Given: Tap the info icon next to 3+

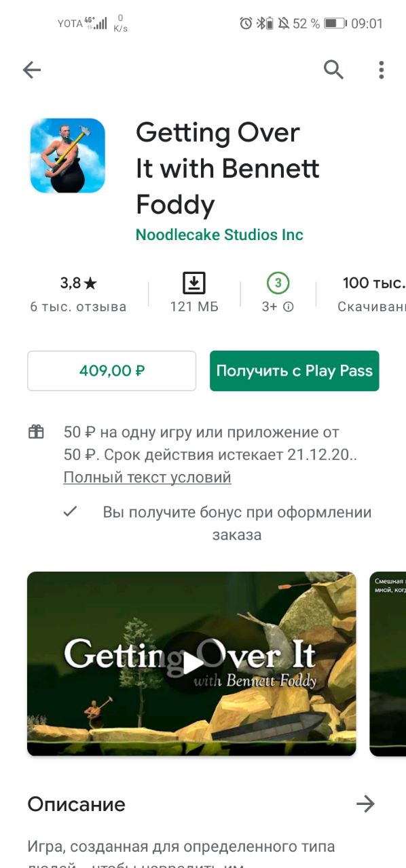Looking at the screenshot, I should pos(289,307).
